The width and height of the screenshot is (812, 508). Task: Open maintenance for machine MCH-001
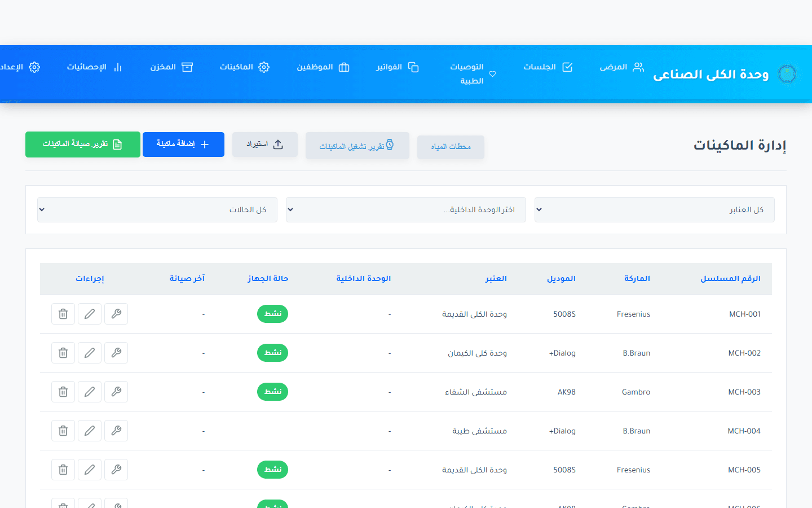116,314
